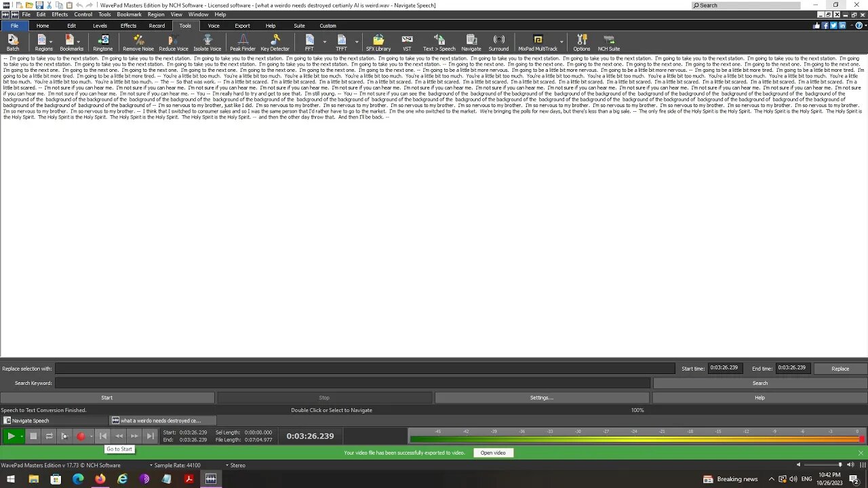
Task: Click the thumbs-up like icon
Action: click(816, 26)
